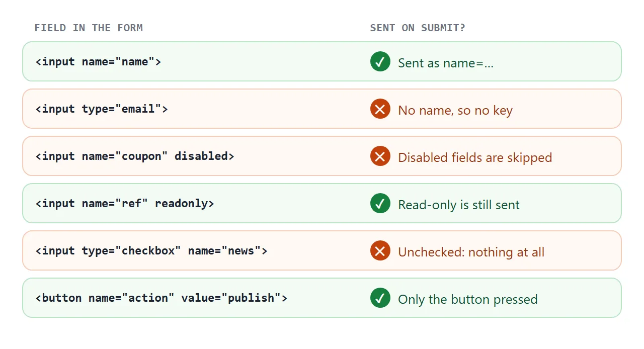644x349 pixels.
Task: Click the text 'No name, so no key'
Action: tap(455, 110)
